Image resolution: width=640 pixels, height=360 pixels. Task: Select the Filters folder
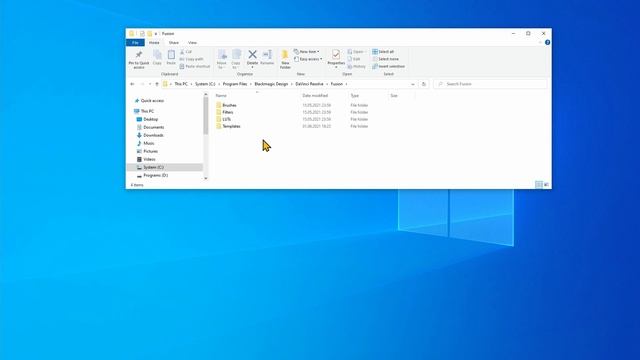(x=227, y=112)
